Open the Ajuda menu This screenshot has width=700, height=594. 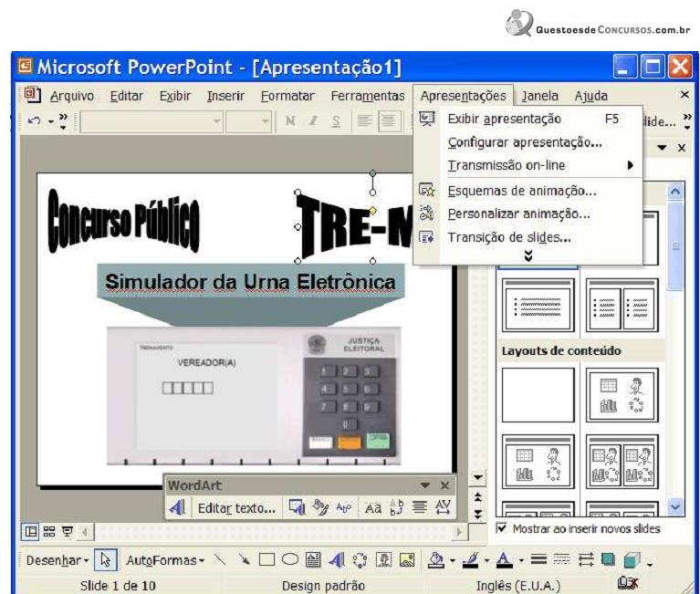[x=591, y=96]
